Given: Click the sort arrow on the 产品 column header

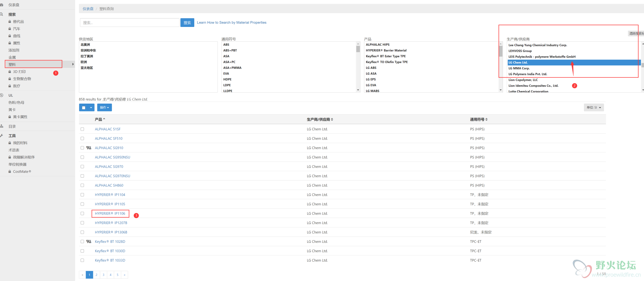Looking at the screenshot, I should click(x=104, y=119).
